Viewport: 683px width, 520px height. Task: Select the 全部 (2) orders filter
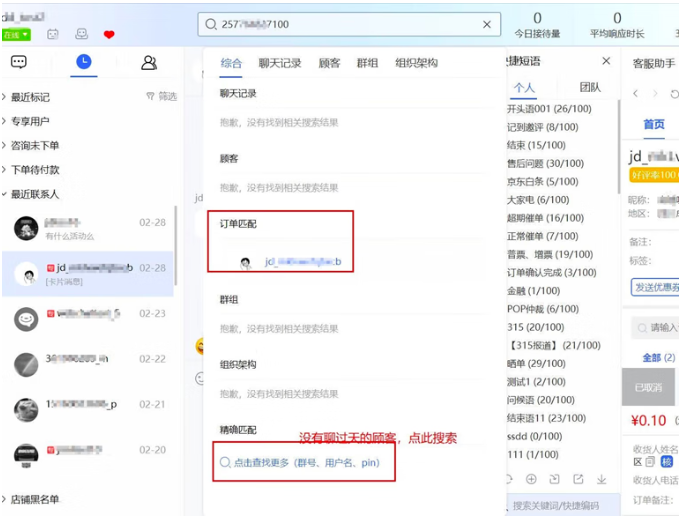click(x=659, y=358)
